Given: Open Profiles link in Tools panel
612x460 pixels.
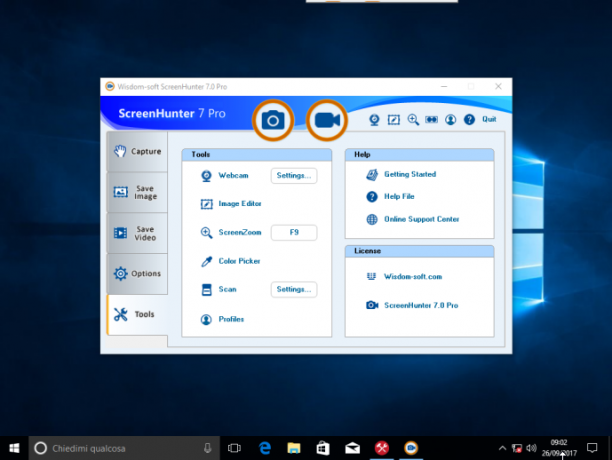Looking at the screenshot, I should (231, 319).
